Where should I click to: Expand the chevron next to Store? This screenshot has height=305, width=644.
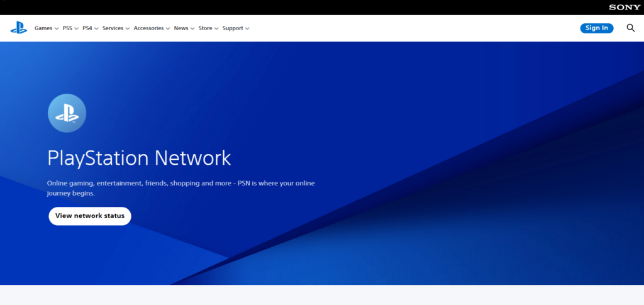[x=216, y=29]
